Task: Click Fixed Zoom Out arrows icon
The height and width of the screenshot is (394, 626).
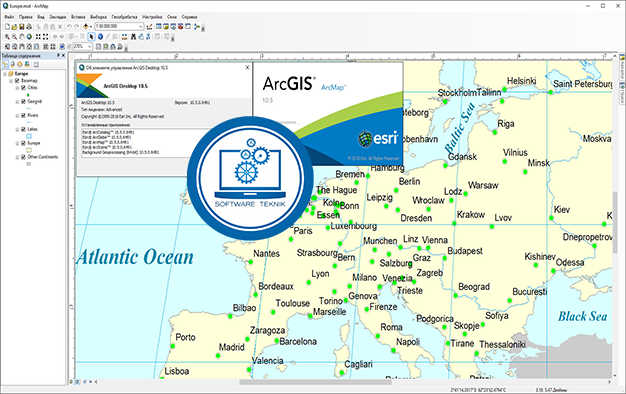Action: point(46,36)
